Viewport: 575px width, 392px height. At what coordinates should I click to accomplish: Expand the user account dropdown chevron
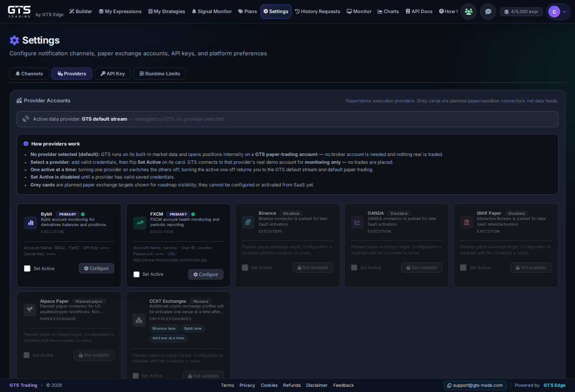[x=565, y=12]
